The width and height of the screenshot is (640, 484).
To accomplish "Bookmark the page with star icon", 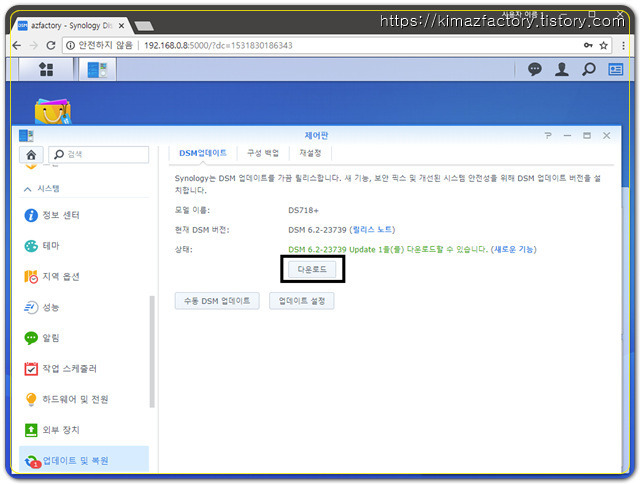I will tap(604, 45).
